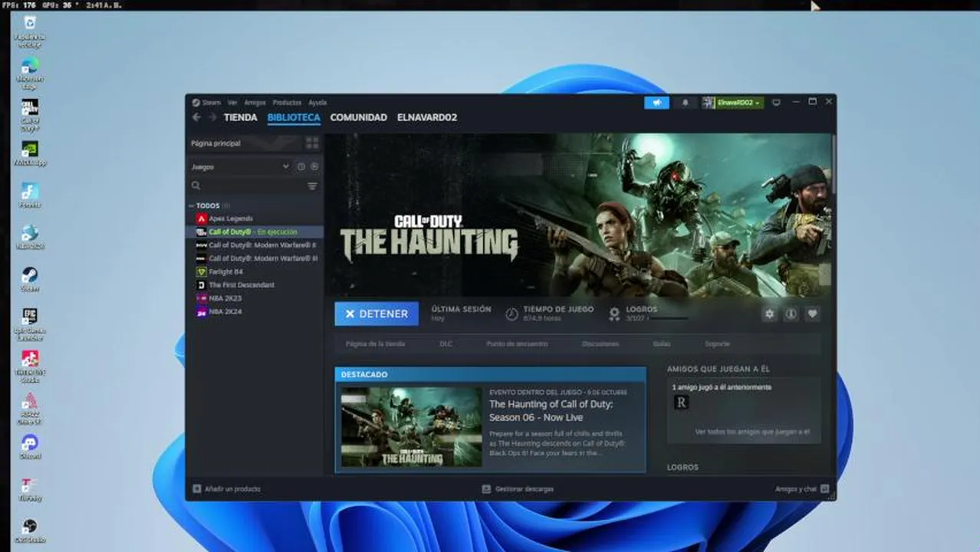Image resolution: width=980 pixels, height=552 pixels.
Task: Click Ver todos los amigos que juegan
Action: tap(752, 432)
